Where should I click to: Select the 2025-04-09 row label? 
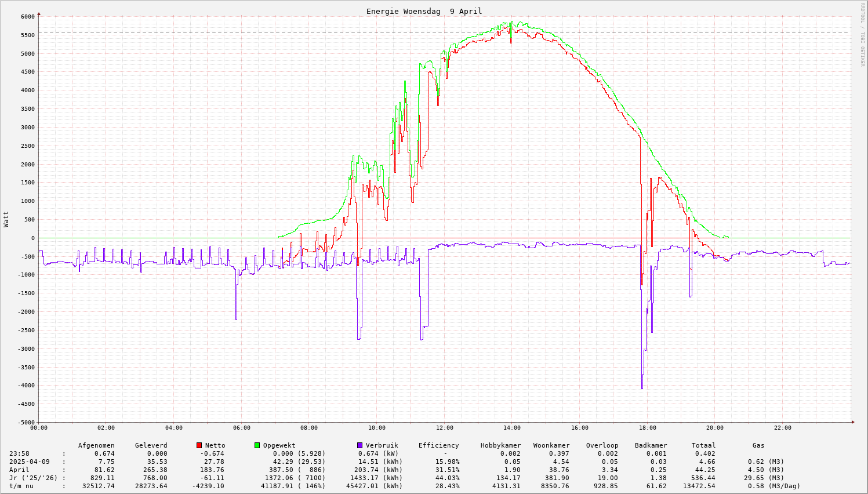(x=29, y=462)
